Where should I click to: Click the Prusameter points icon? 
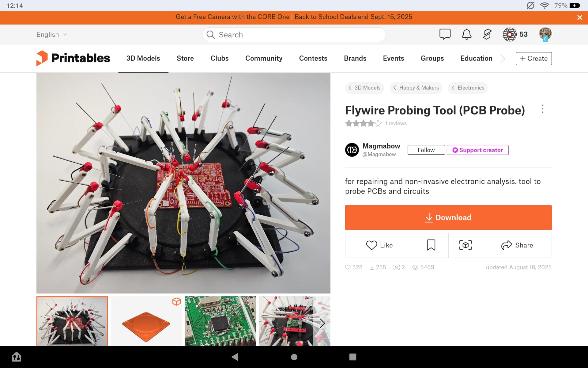[x=510, y=34]
